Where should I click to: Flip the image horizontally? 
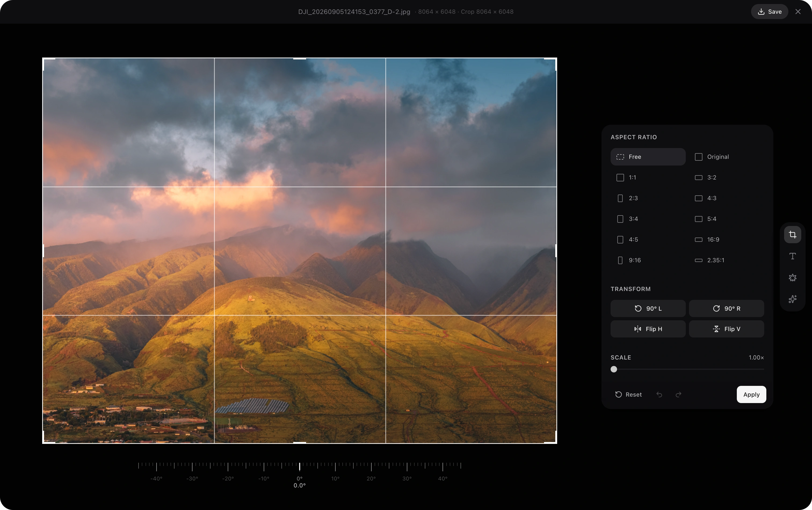coord(648,329)
